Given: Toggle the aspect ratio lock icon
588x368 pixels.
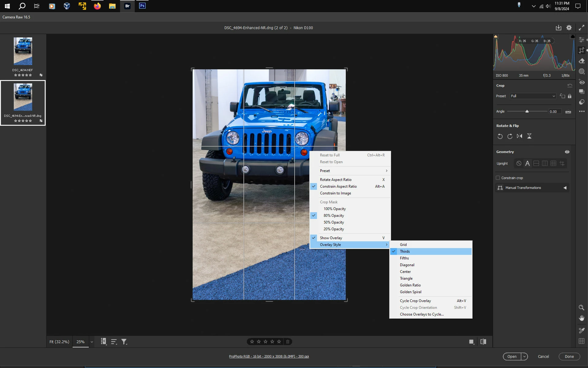Looking at the screenshot, I should coord(569,96).
